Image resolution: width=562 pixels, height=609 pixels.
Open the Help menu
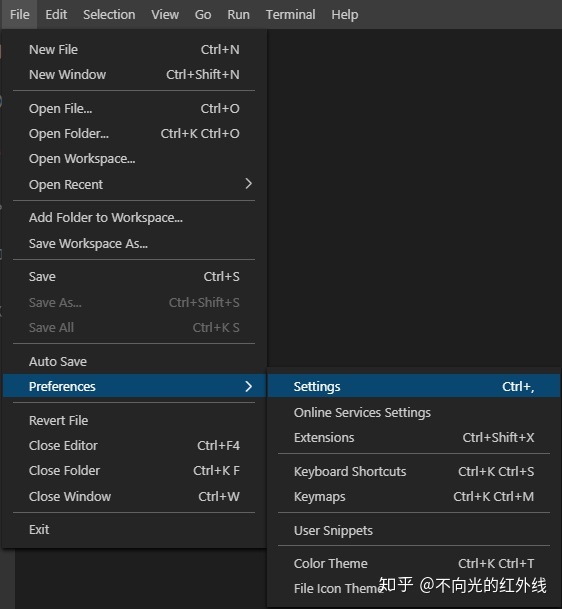point(345,14)
